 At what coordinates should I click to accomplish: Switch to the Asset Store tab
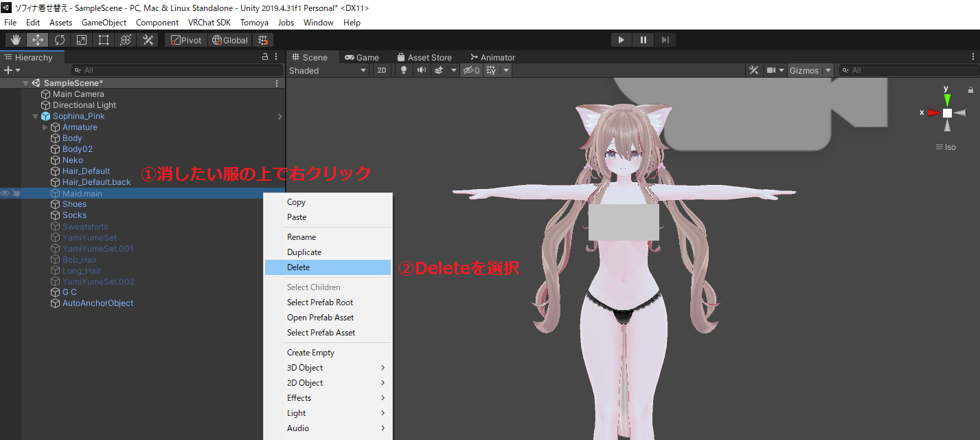[424, 57]
